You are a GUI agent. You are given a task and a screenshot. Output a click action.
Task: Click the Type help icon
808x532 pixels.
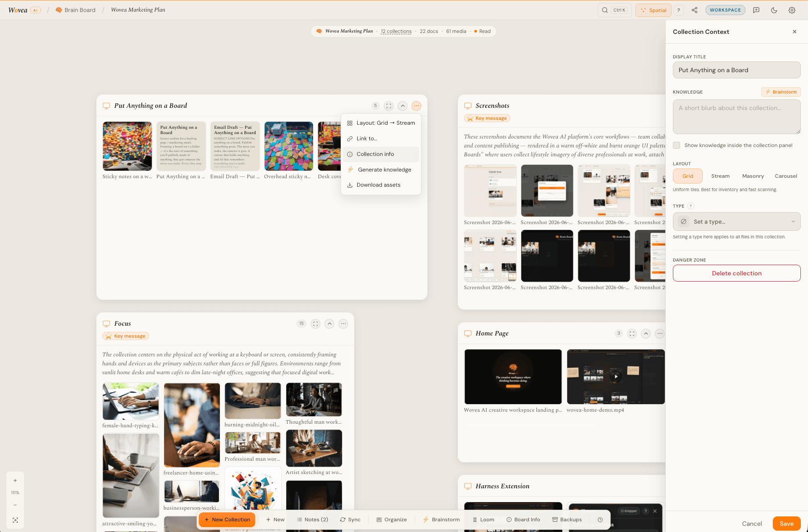coord(691,206)
